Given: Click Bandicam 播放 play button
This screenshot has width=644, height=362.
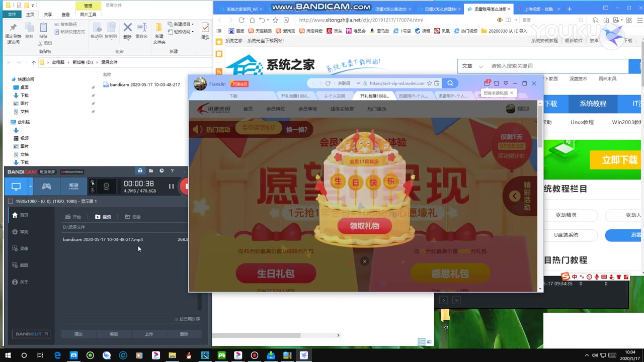Looking at the screenshot, I should click(78, 334).
